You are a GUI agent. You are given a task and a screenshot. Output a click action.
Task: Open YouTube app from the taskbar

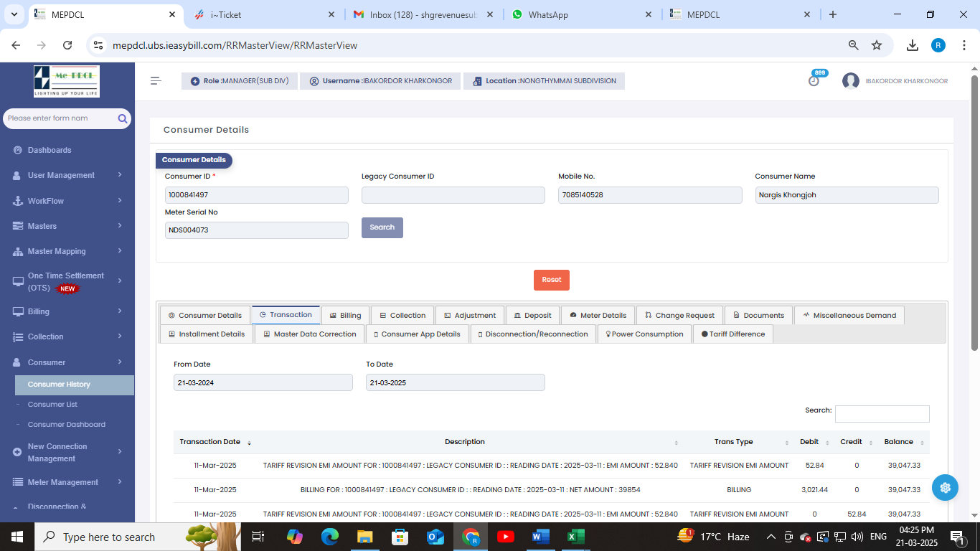click(x=506, y=537)
